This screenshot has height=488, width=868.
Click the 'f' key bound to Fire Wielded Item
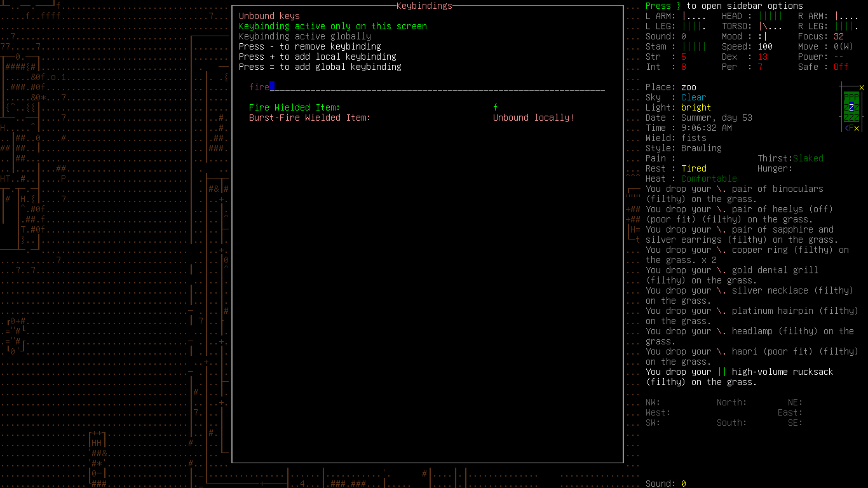tap(496, 107)
